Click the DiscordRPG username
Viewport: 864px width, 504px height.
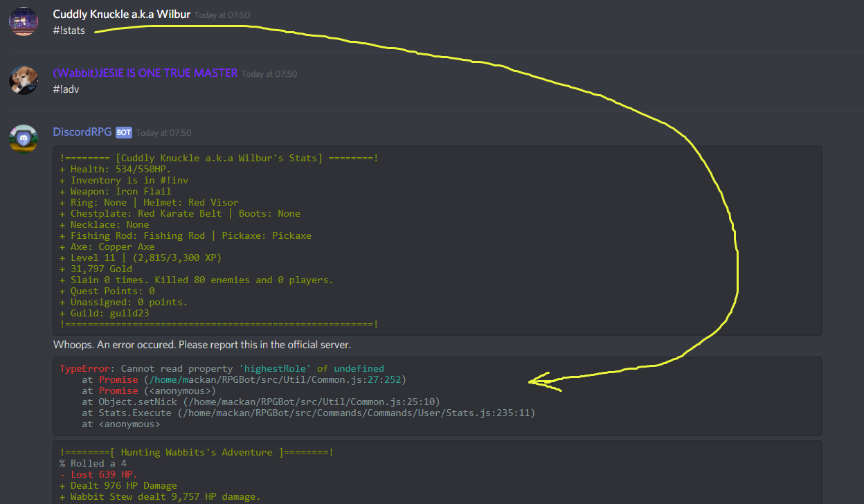(82, 132)
